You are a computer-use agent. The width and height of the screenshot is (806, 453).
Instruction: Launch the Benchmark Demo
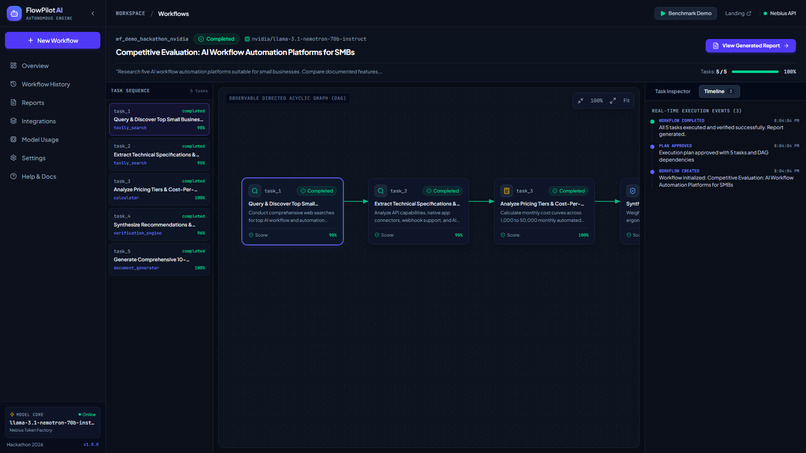pyautogui.click(x=686, y=13)
